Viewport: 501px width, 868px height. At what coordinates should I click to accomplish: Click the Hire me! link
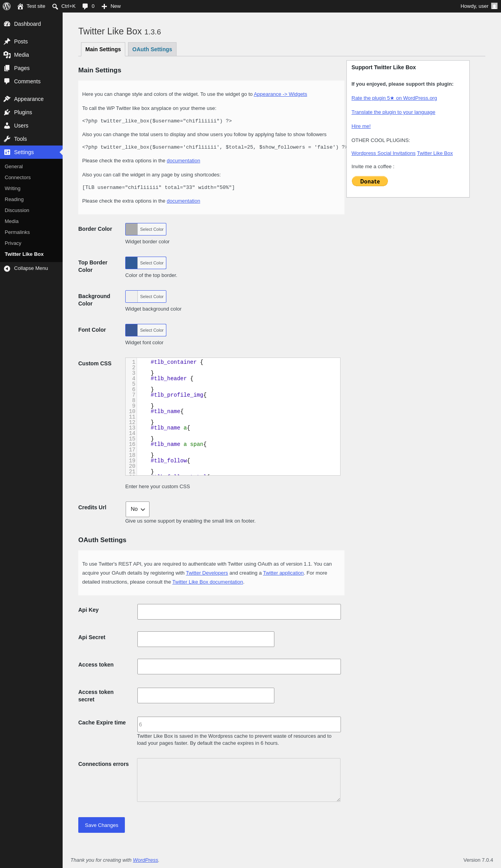coord(361,126)
